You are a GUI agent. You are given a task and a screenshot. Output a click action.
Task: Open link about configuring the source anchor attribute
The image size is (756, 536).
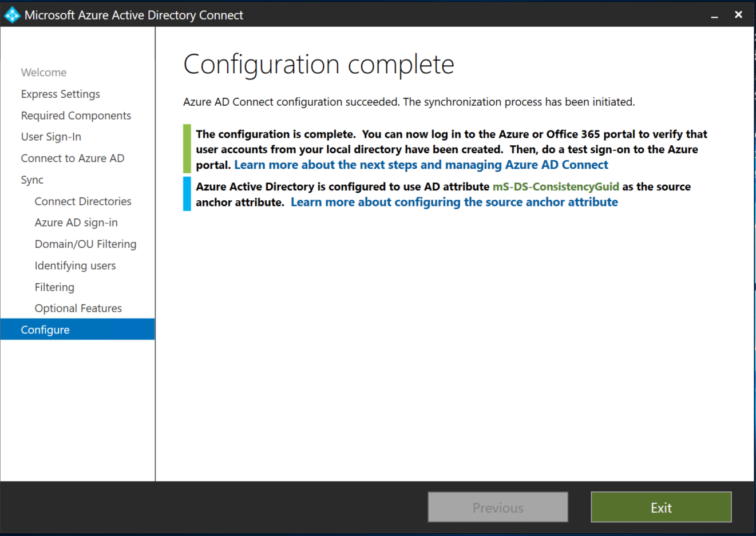(x=454, y=202)
